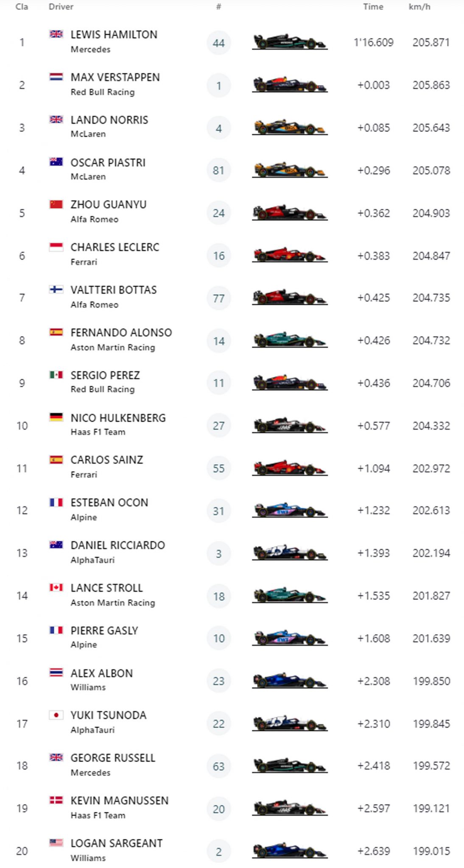Click the Danish flag next to Kevin Magnussen
Image resolution: width=464 pixels, height=868 pixels.
click(56, 800)
